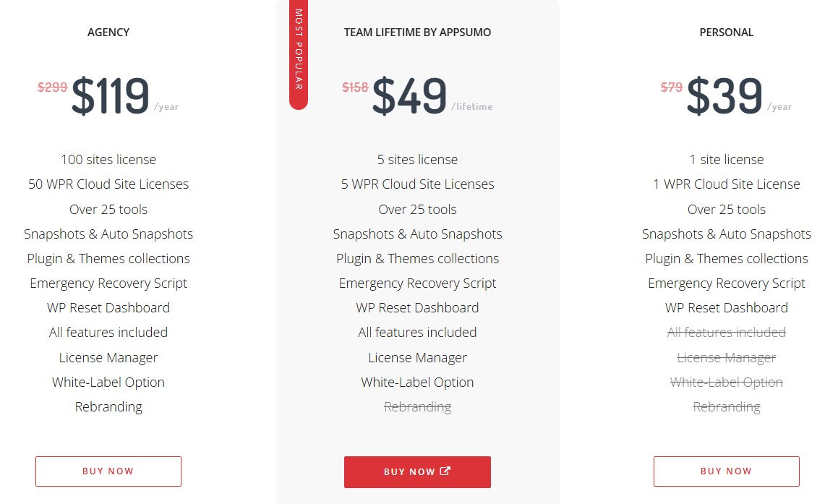Click the crossed-out $299 price
The width and height of the screenshot is (838, 504).
(53, 87)
